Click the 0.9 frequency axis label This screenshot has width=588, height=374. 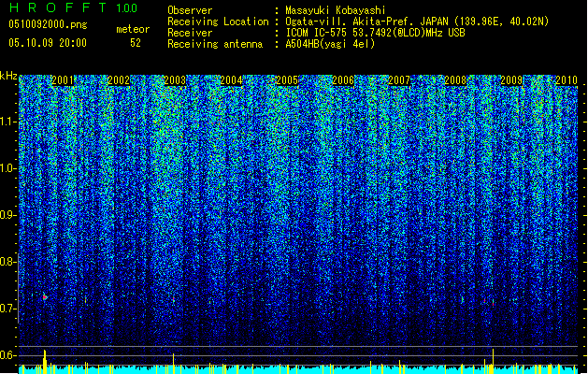point(8,215)
